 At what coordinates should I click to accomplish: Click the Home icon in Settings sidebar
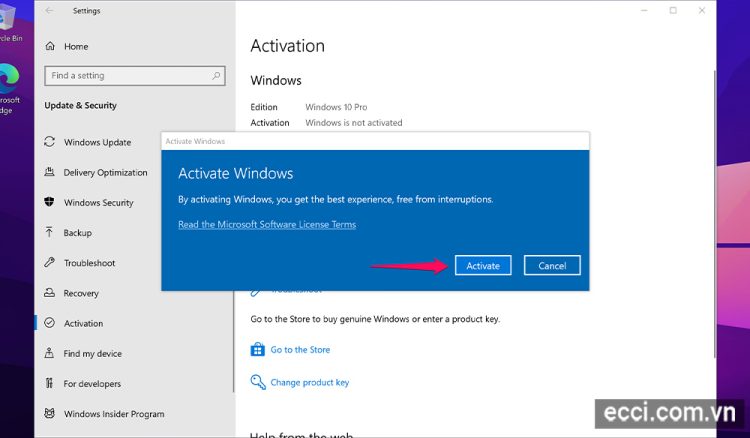50,46
